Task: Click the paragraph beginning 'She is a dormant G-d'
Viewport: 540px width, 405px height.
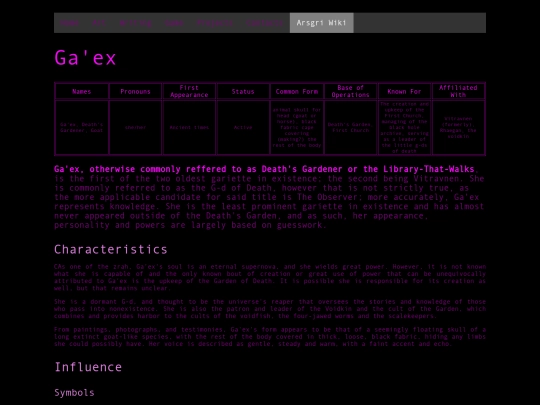Action: pos(270,309)
